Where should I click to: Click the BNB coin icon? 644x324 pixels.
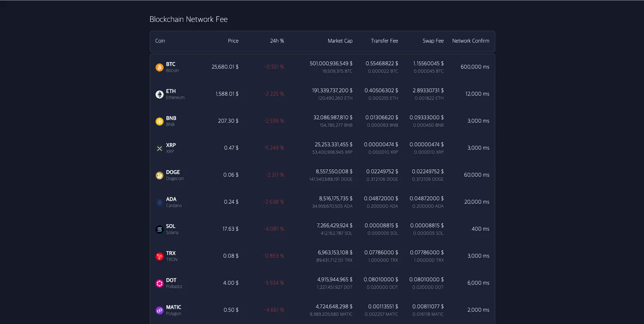159,121
